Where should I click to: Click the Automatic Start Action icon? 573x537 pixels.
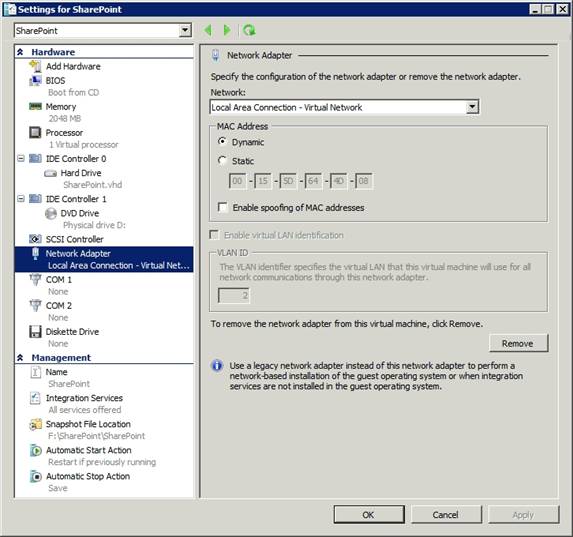pyautogui.click(x=35, y=450)
